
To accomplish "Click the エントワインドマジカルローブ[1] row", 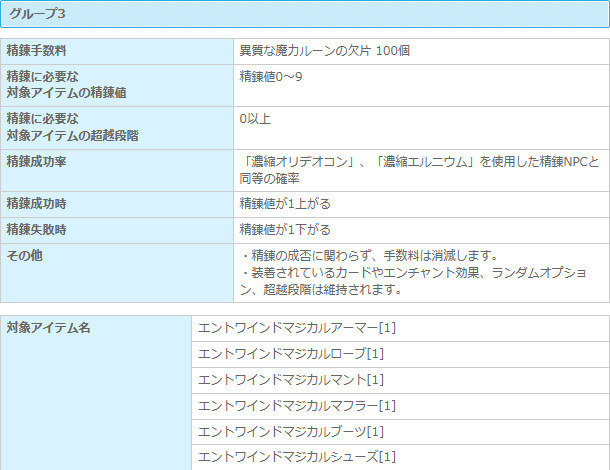I will pos(291,354).
